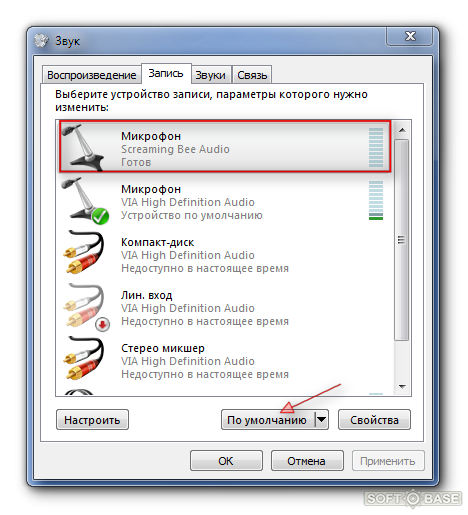Click the Стерео микшер cable icon
This screenshot has width=468, height=515.
(x=84, y=359)
